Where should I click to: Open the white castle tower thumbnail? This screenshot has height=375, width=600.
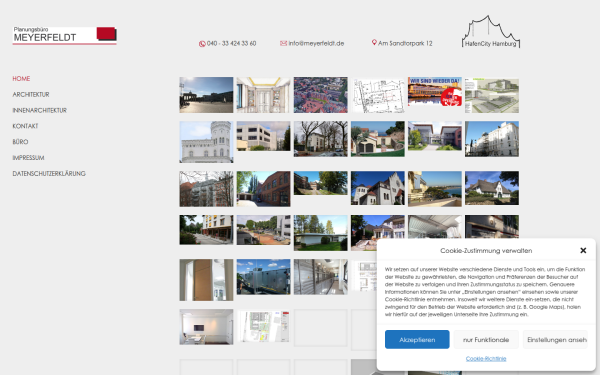(x=206, y=142)
